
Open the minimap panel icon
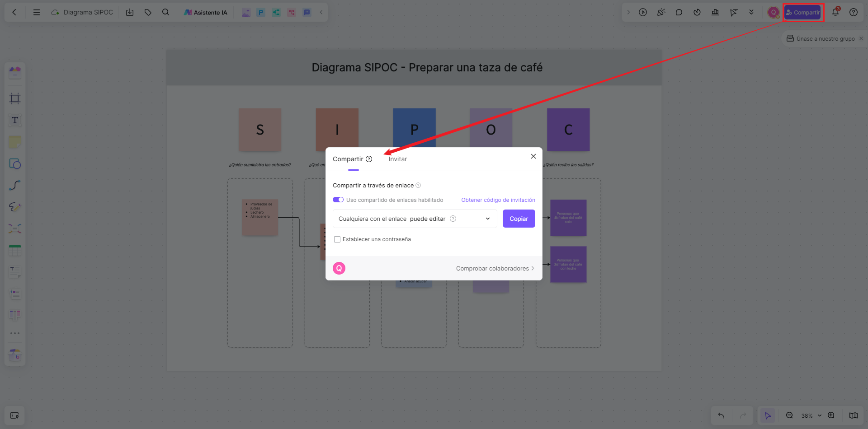(x=14, y=415)
